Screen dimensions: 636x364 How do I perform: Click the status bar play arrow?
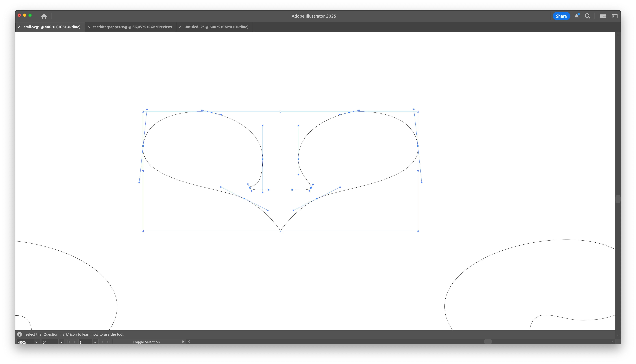tap(183, 342)
